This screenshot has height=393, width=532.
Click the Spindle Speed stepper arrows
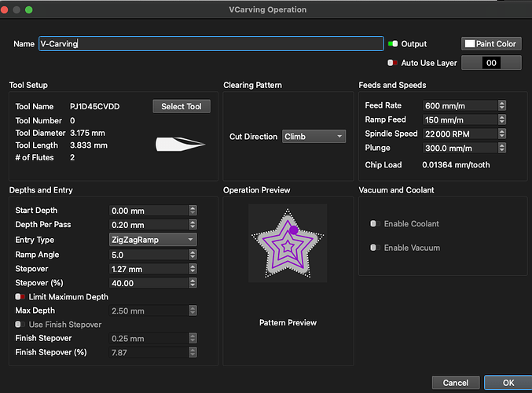pyautogui.click(x=502, y=134)
